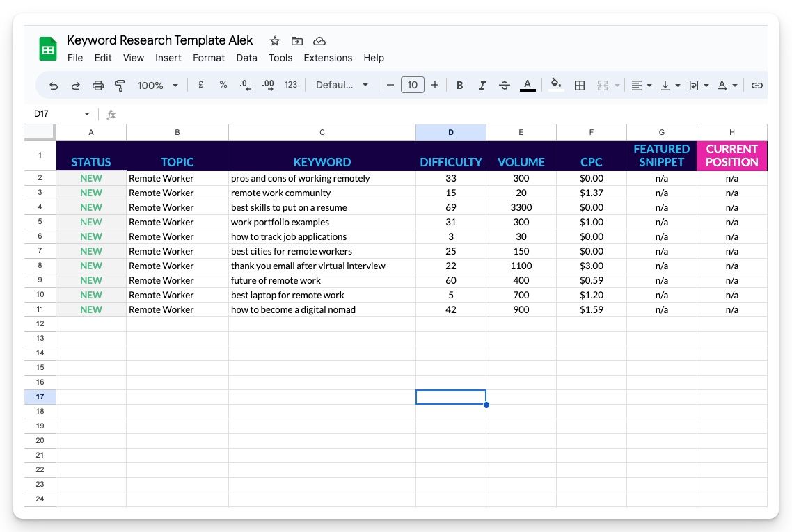Click the print icon in toolbar

98,86
